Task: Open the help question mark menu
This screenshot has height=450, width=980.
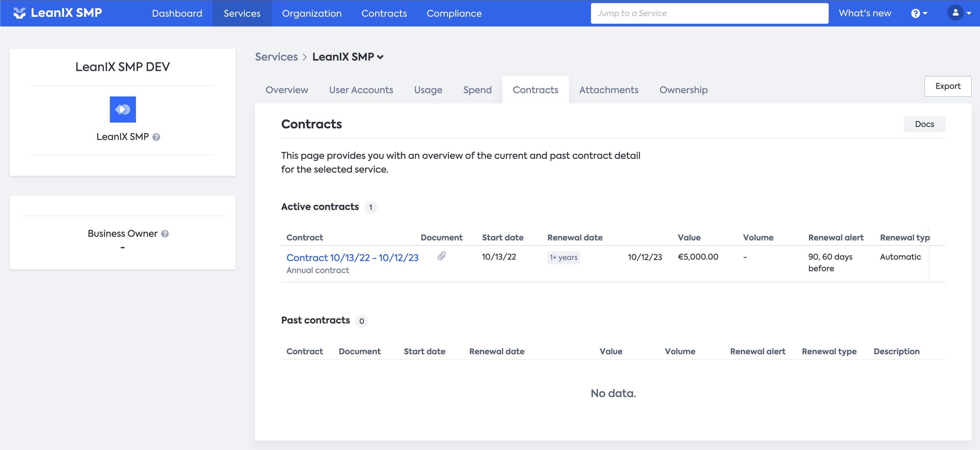Action: click(x=918, y=13)
